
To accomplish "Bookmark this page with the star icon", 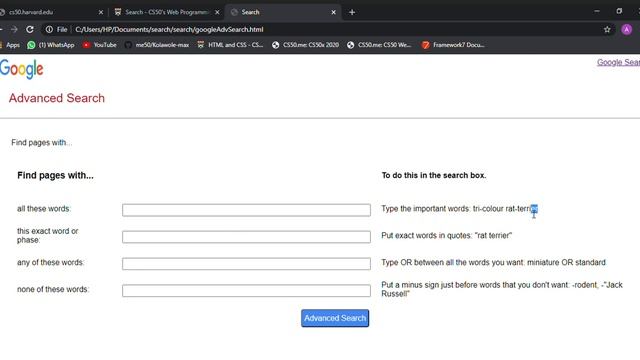I will (x=607, y=29).
